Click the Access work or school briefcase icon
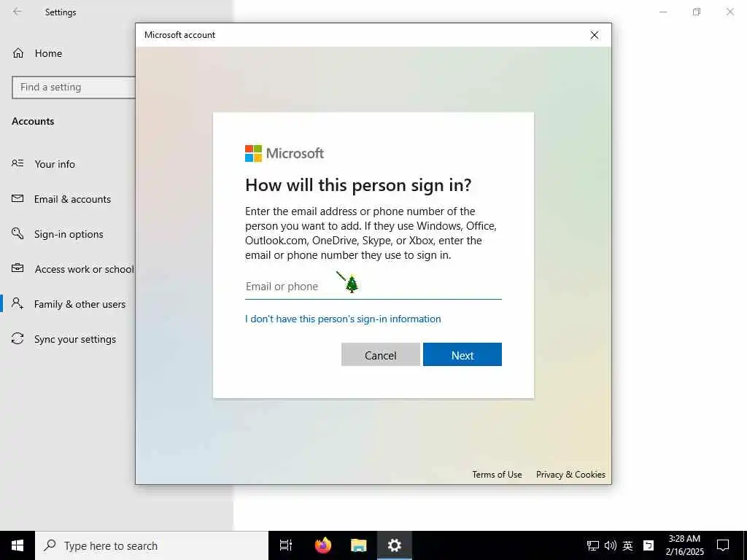This screenshot has height=560, width=747. point(18,268)
